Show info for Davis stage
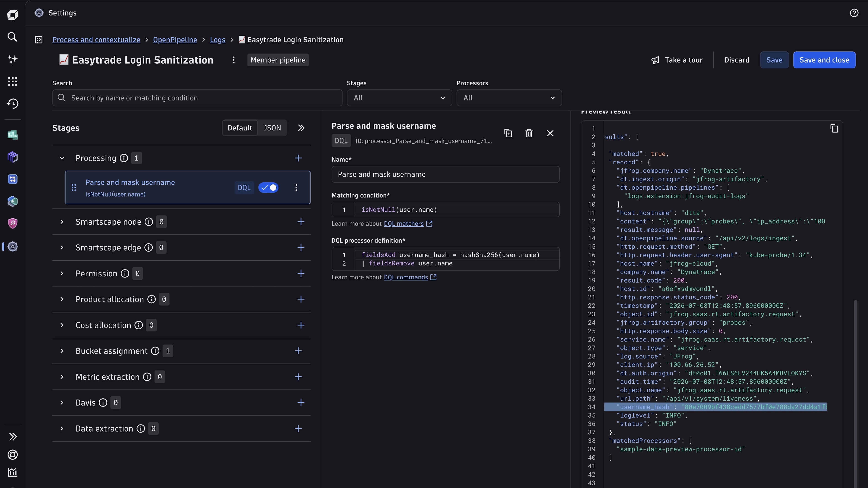Viewport: 868px width, 488px height. (x=103, y=402)
